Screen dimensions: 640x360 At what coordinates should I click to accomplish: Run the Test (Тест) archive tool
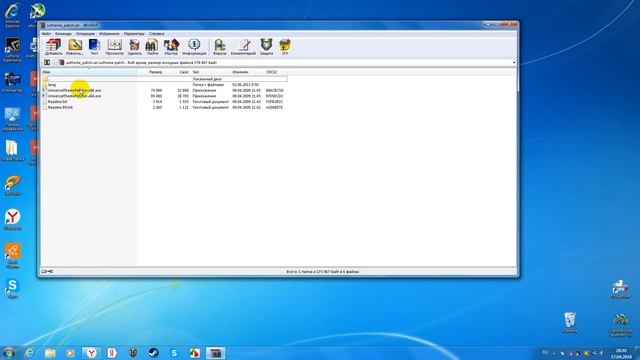pos(94,47)
